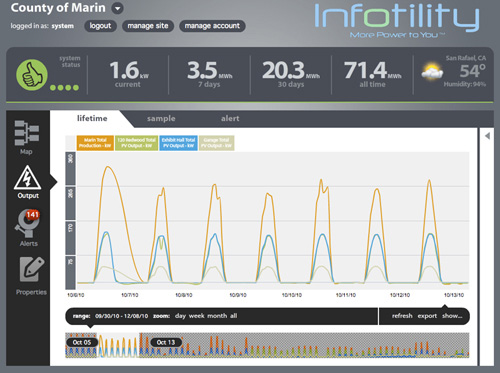500x373 pixels.
Task: Open the Map view icon
Action: tap(27, 133)
